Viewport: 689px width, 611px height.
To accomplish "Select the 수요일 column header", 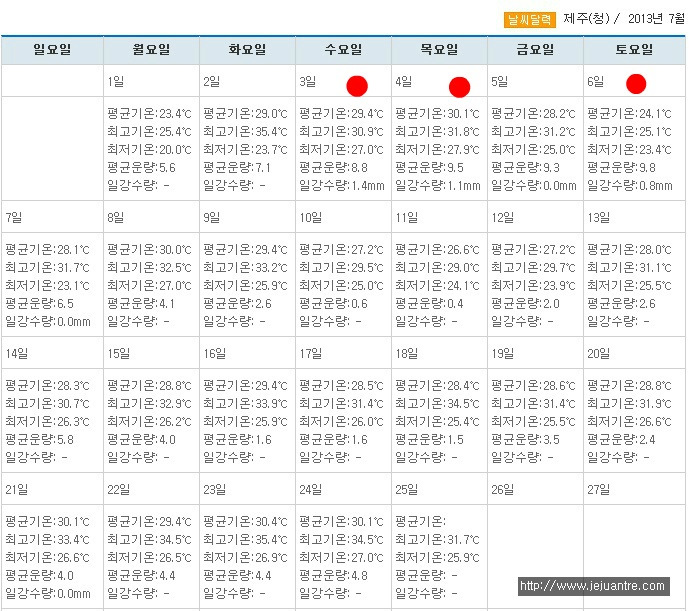I will click(343, 50).
